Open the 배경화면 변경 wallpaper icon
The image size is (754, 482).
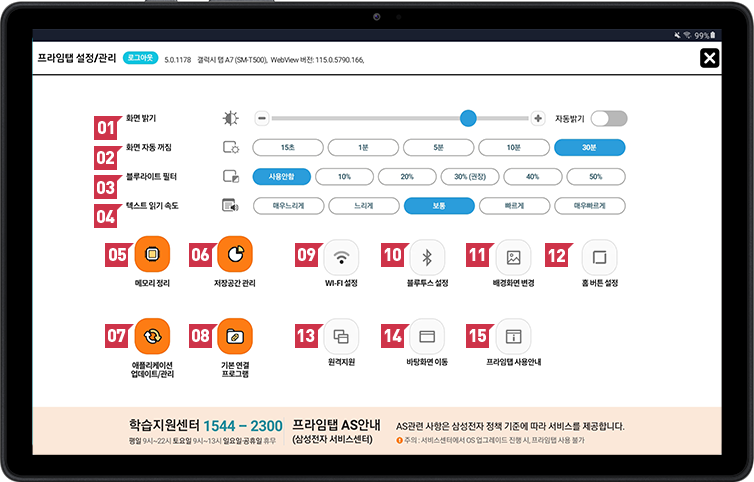[x=514, y=257]
